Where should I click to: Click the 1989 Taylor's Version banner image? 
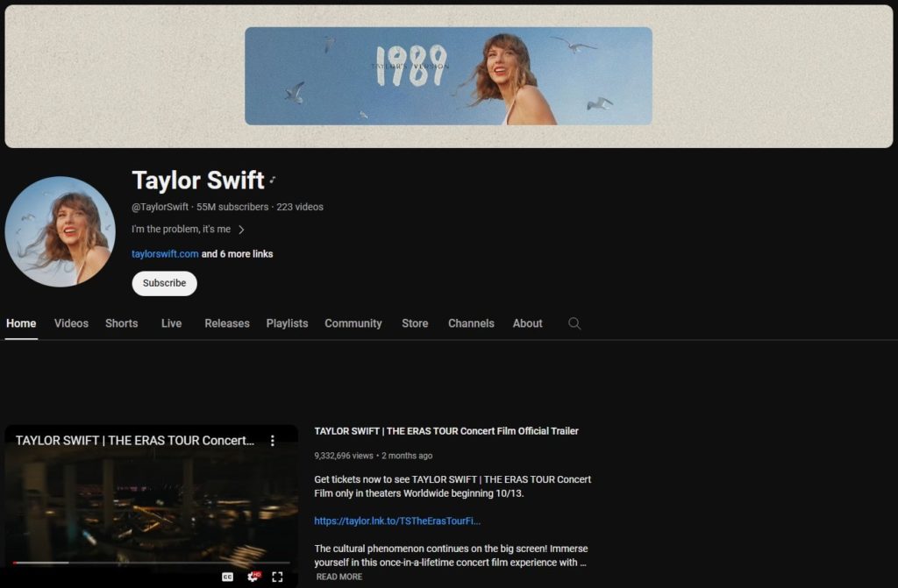(448, 76)
